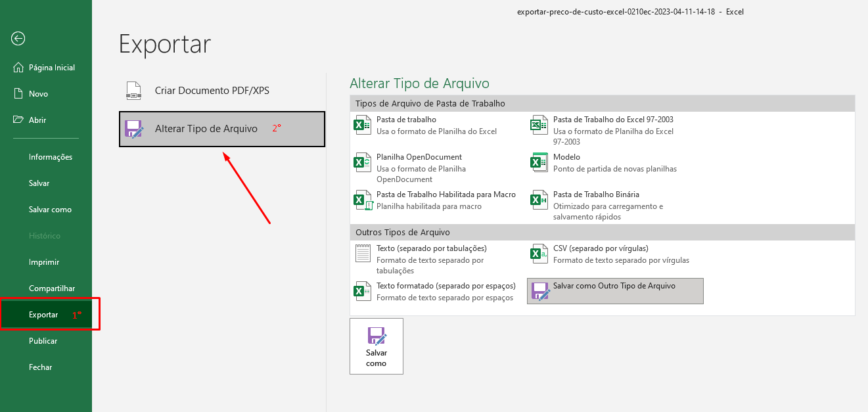Click 'Formato de texto separado por vírgulas' description
Image resolution: width=868 pixels, height=412 pixels.
click(621, 260)
